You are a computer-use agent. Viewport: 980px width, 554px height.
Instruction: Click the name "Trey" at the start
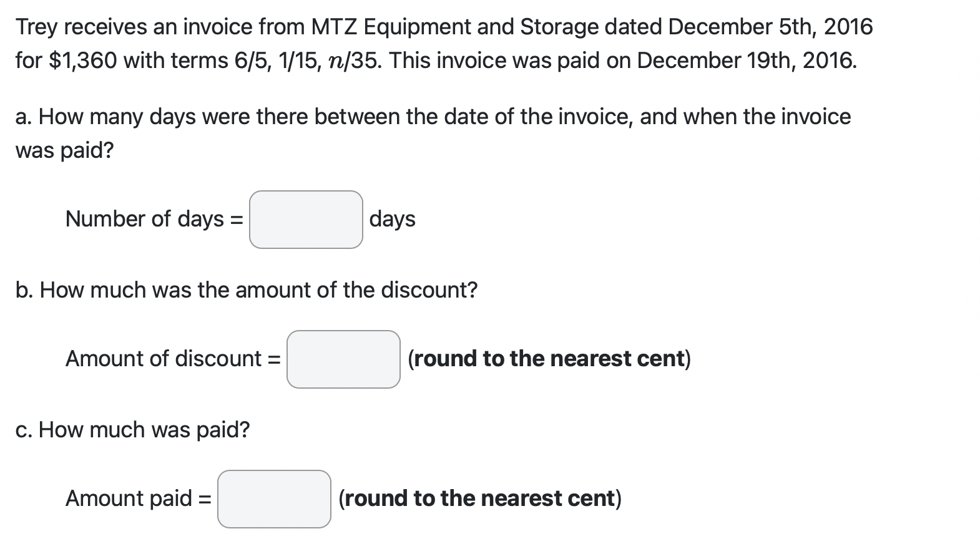37,27
